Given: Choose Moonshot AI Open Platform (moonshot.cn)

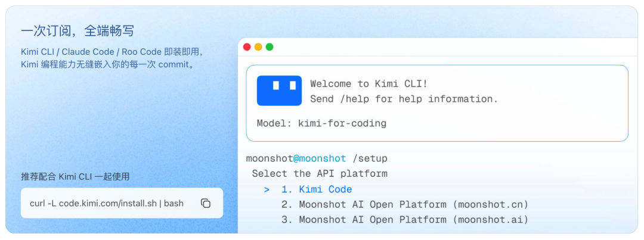Looking at the screenshot, I should point(404,204).
